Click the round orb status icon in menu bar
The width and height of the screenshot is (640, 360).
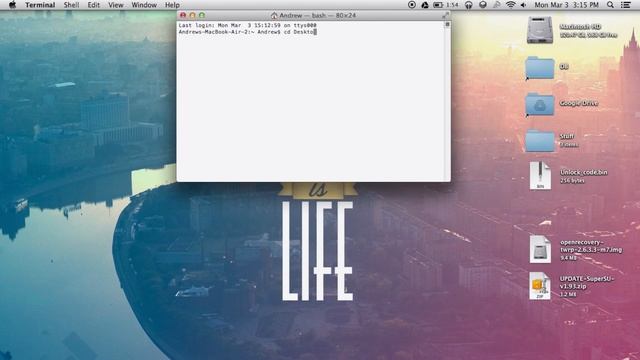tap(483, 5)
